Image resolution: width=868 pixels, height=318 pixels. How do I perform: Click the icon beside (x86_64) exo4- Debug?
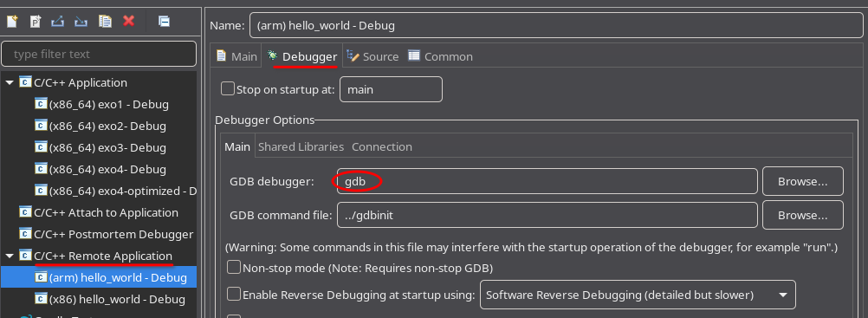[x=41, y=169]
